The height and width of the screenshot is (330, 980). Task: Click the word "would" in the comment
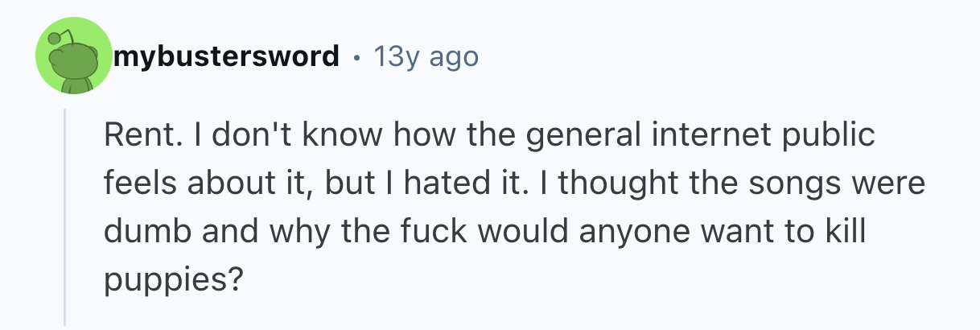[x=509, y=232]
